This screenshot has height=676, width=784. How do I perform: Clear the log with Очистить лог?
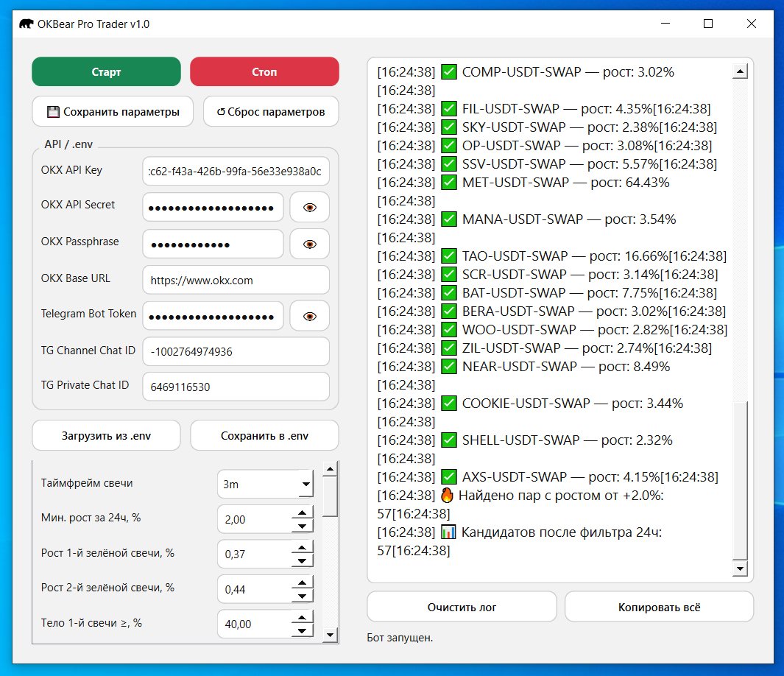(462, 608)
